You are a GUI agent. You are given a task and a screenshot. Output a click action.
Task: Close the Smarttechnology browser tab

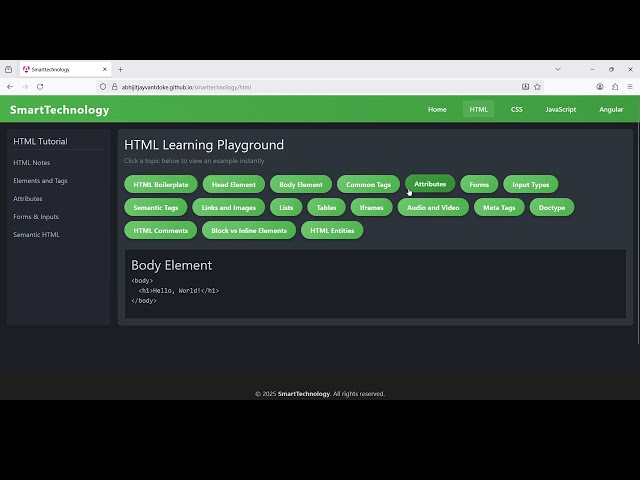[104, 69]
